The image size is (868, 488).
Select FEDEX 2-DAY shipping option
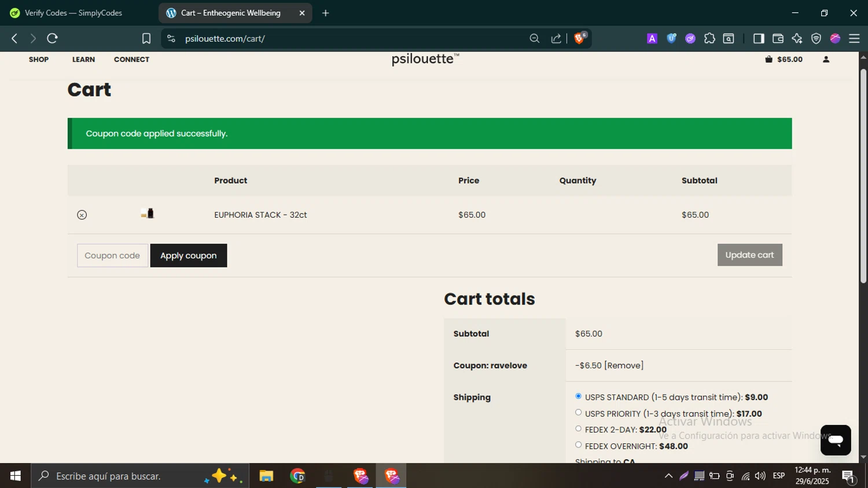coord(578,429)
